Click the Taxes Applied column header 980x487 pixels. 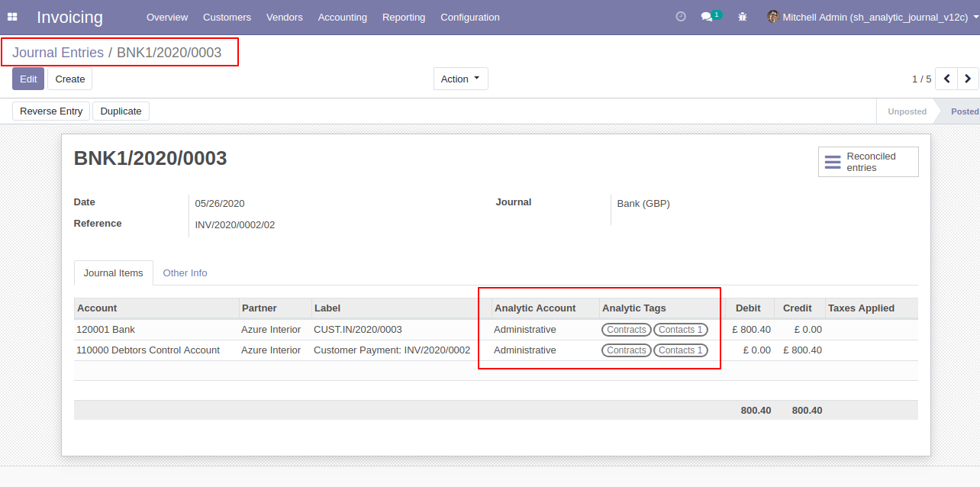(x=872, y=308)
